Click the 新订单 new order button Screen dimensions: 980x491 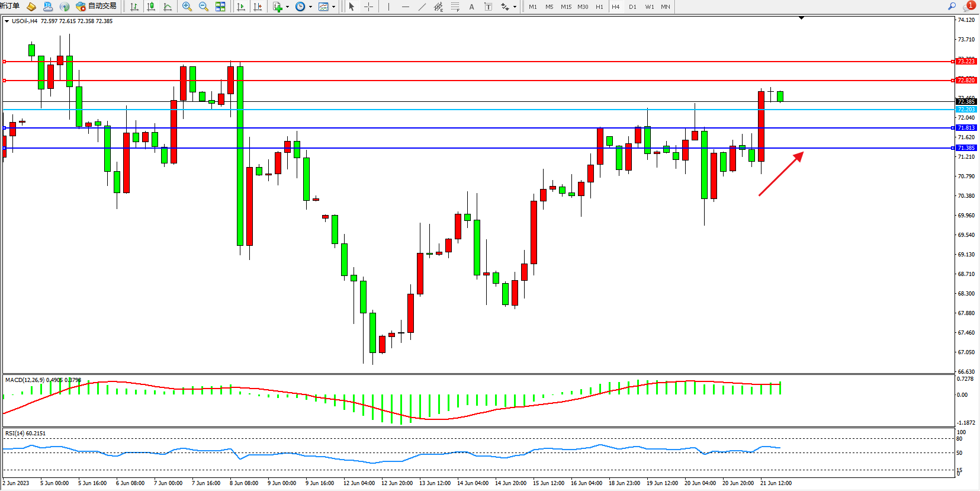[x=9, y=6]
